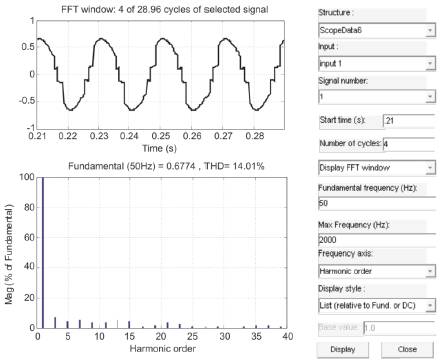
Task: Click the Mag (% of Fundamental) axis label
Action: tap(9, 254)
